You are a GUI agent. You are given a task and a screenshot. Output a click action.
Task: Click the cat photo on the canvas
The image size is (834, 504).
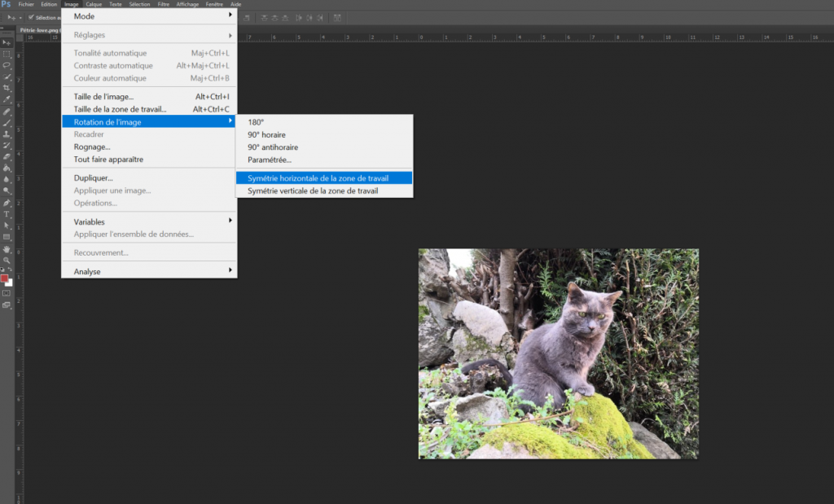coord(559,353)
